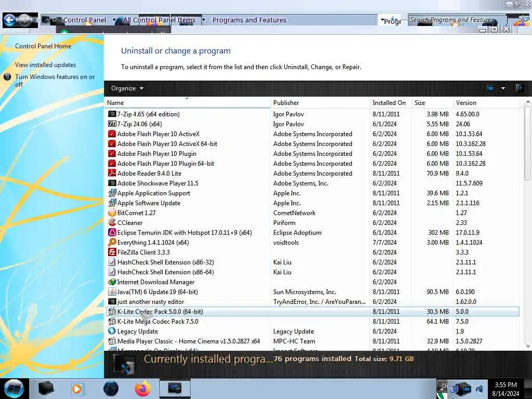Image resolution: width=532 pixels, height=399 pixels.
Task: Select the Java(TM) 6 Update 19 icon
Action: click(112, 291)
